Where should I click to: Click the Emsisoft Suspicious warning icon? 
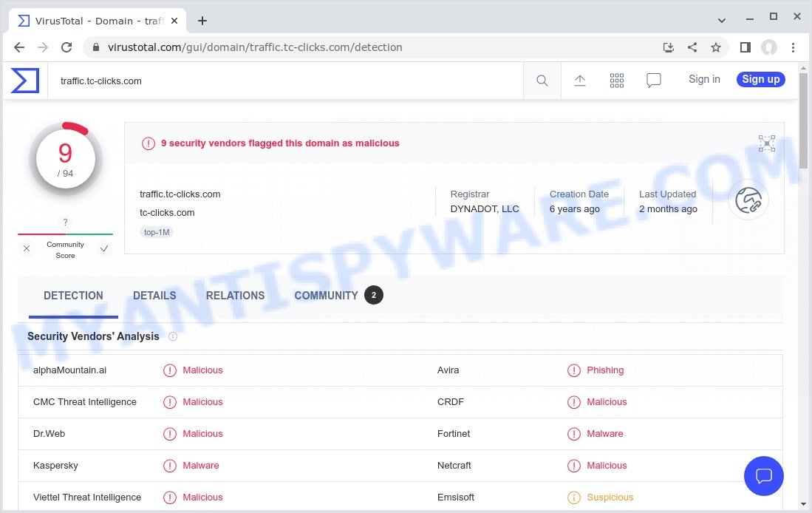click(574, 497)
